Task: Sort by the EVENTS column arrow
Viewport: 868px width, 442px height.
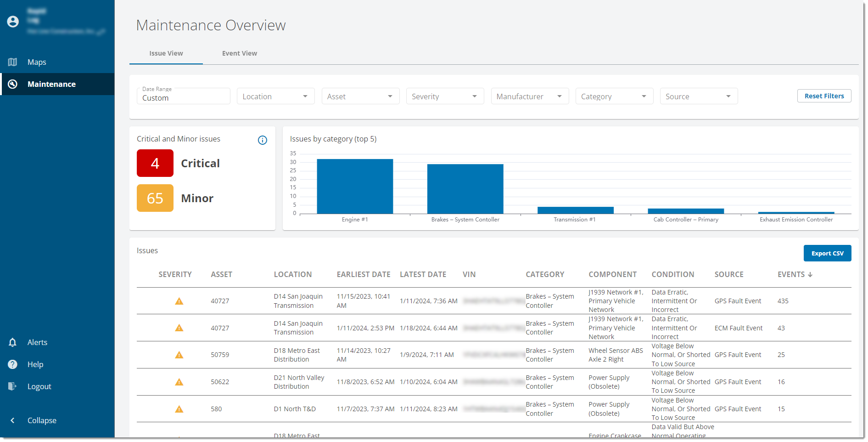Action: [x=810, y=275]
